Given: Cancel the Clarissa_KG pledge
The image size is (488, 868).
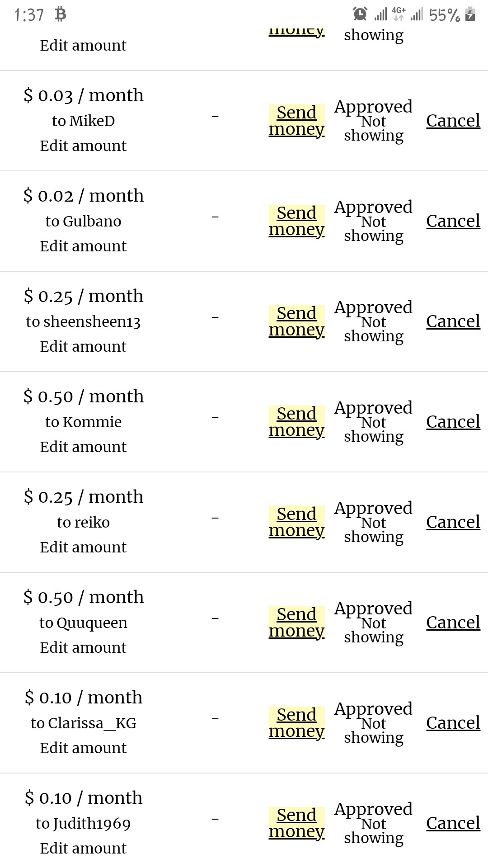Looking at the screenshot, I should [453, 723].
